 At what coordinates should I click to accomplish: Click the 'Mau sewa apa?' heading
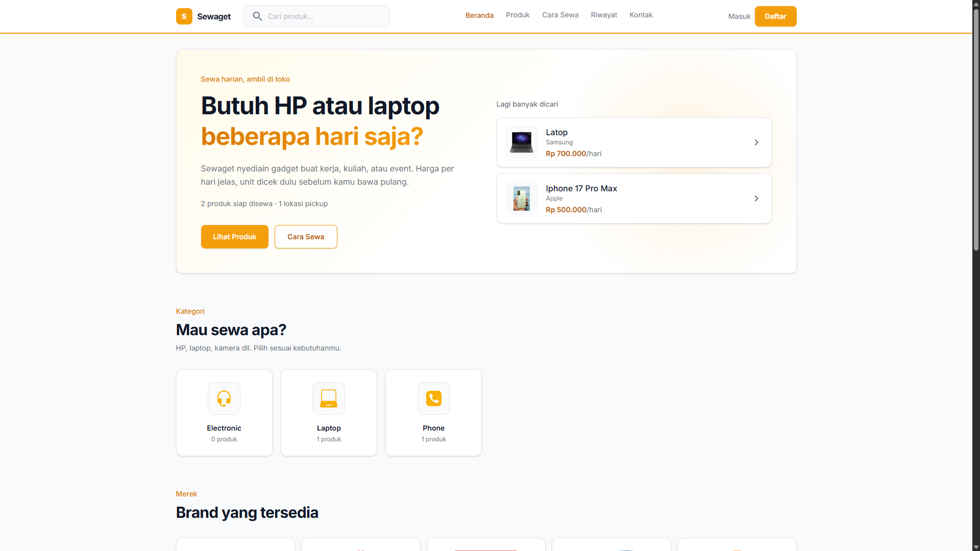pos(231,330)
